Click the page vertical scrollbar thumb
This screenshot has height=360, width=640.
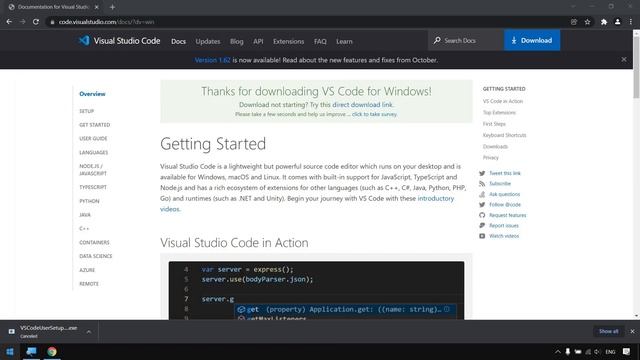(636, 67)
